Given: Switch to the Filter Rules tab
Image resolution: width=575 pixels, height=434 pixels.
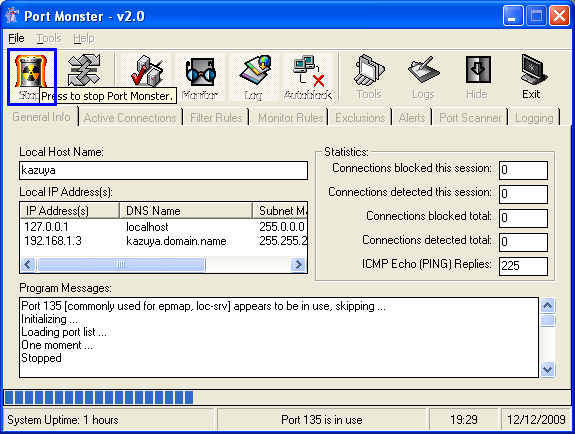Looking at the screenshot, I should tap(216, 118).
